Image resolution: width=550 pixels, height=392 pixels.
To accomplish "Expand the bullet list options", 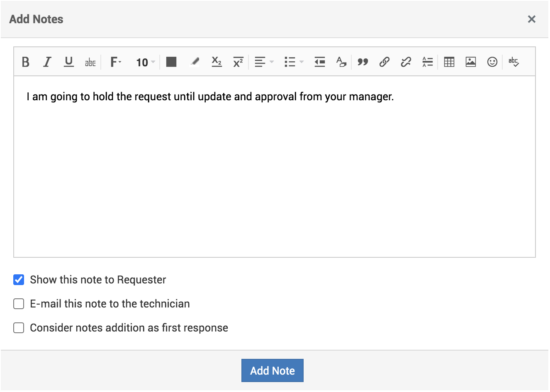I will tap(294, 62).
